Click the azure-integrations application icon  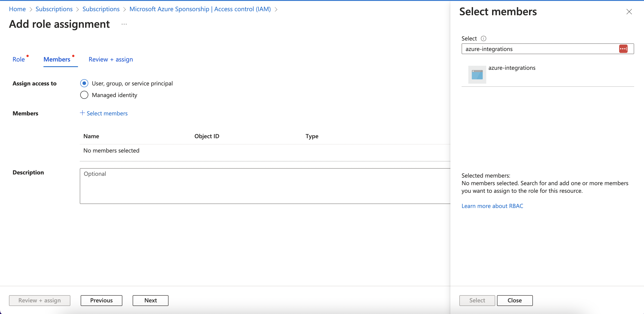477,74
